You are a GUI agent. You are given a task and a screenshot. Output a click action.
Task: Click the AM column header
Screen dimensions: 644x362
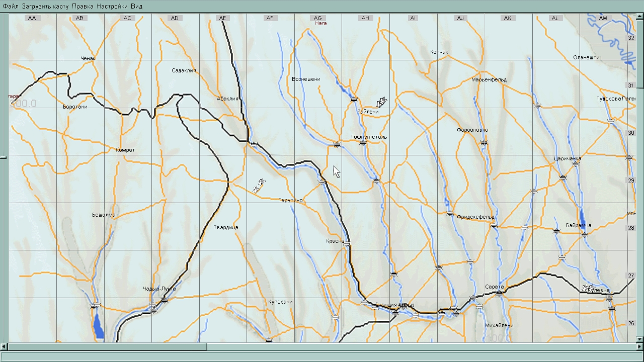coord(603,18)
